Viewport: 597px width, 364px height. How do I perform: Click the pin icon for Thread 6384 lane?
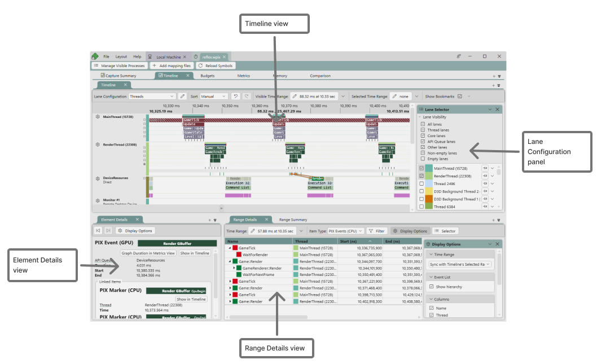tap(485, 207)
